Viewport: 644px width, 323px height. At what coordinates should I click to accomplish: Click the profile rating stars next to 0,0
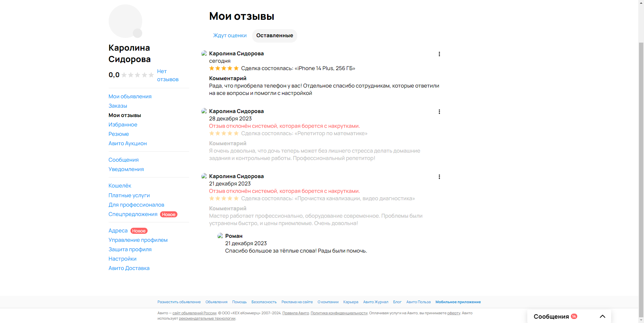coord(138,75)
